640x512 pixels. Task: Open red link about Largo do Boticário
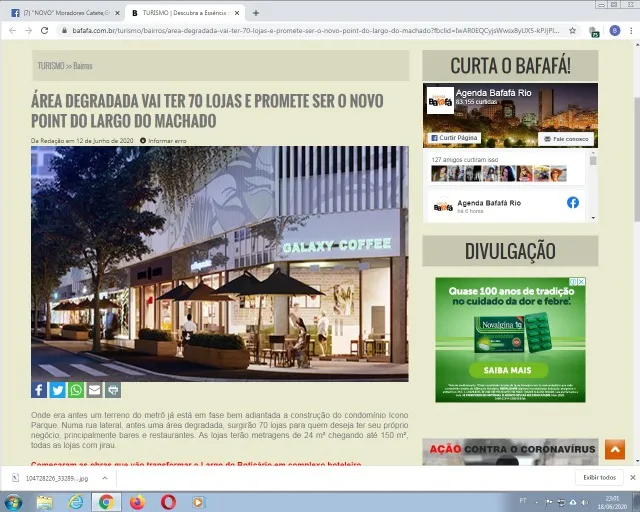coord(196,464)
